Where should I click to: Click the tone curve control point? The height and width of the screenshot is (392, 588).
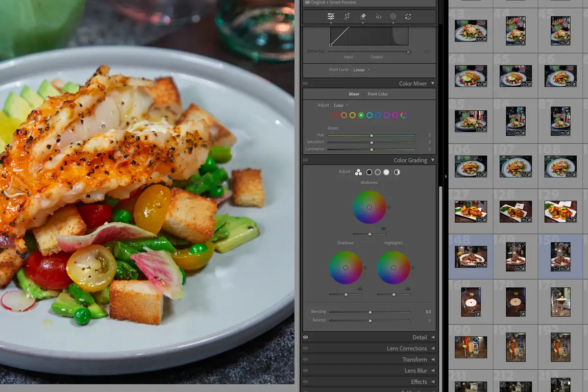tap(330, 45)
